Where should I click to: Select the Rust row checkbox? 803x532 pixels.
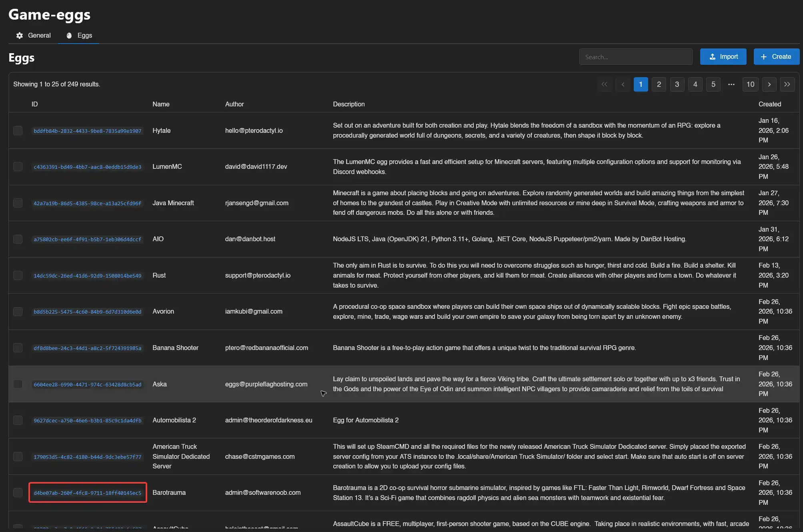tap(18, 276)
